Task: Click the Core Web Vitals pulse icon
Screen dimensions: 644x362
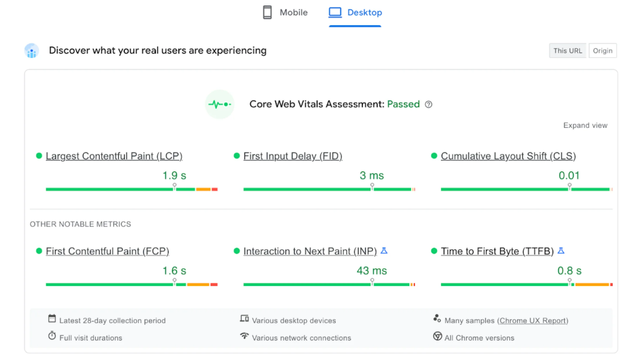Action: pyautogui.click(x=220, y=104)
